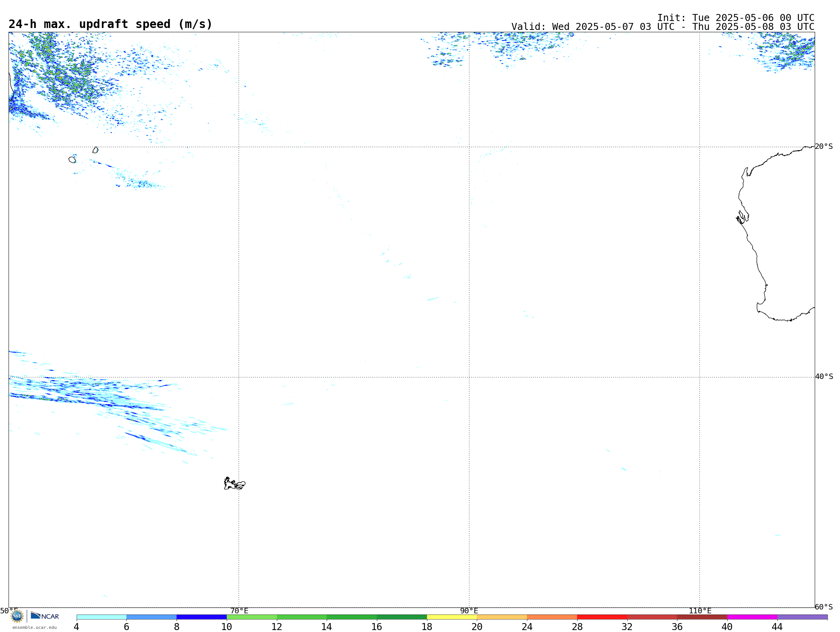Click the Reunion island outline
840x632 pixels.
click(x=72, y=160)
